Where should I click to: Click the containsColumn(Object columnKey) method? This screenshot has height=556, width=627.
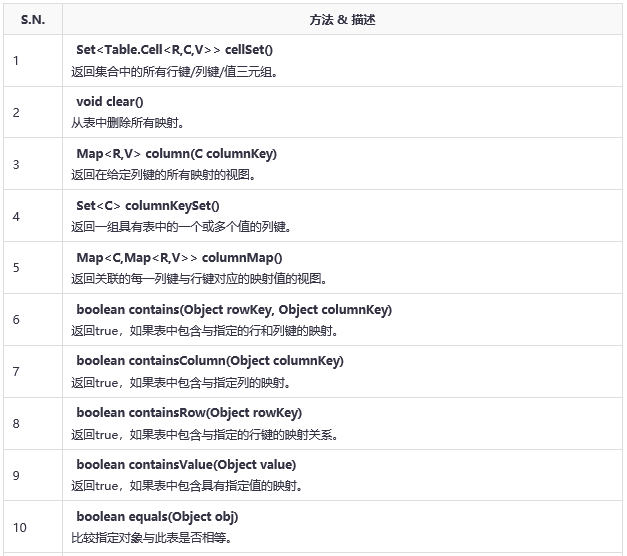click(x=210, y=361)
